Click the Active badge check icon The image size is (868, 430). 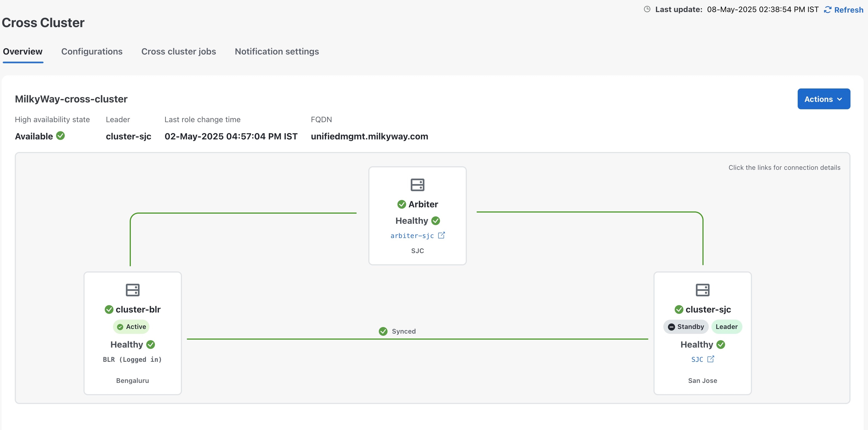pos(120,327)
